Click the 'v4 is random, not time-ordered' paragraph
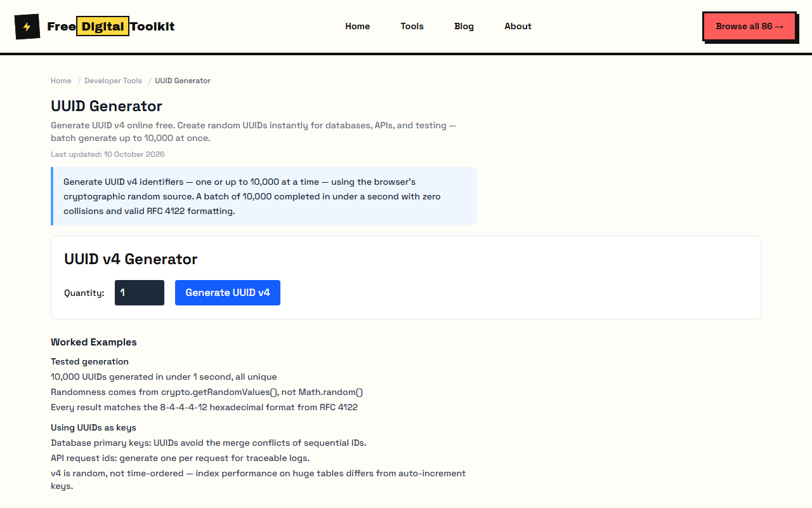The image size is (812, 508). pos(258,479)
